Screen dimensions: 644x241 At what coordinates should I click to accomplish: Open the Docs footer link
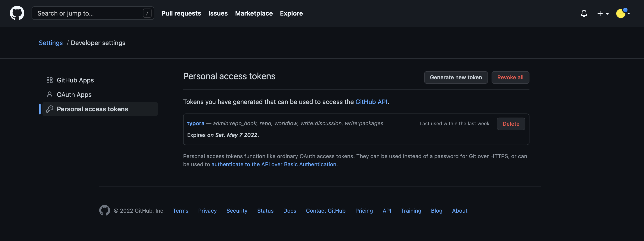(x=290, y=211)
